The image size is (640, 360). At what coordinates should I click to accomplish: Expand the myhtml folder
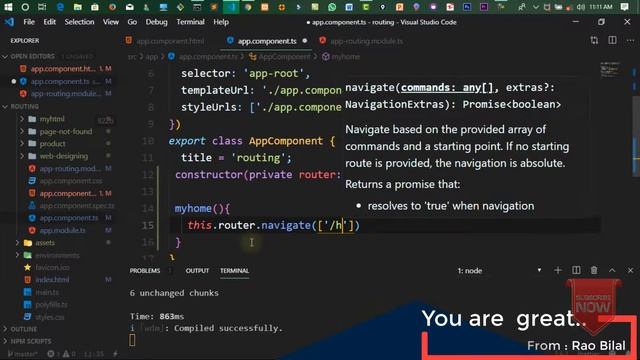coord(22,119)
